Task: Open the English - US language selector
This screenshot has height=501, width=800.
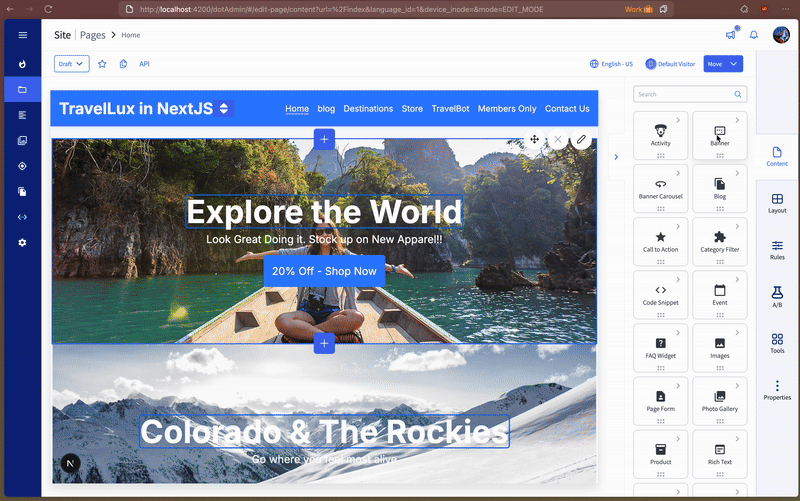Action: (612, 64)
